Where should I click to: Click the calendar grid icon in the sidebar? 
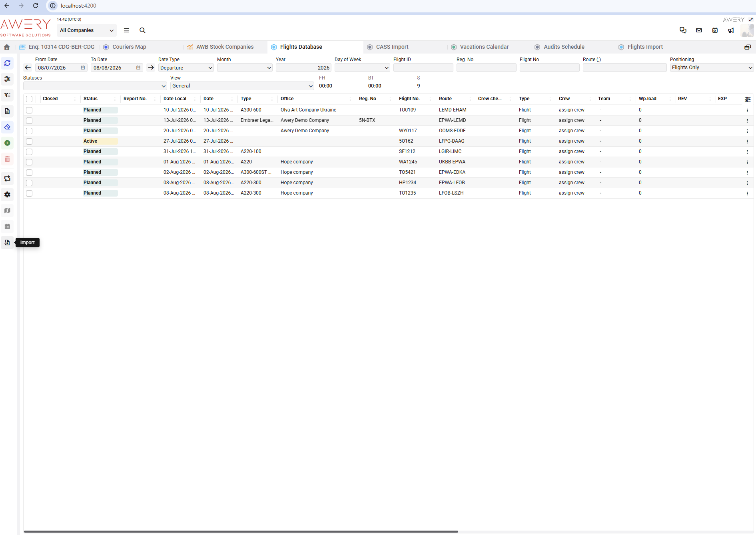[x=7, y=227]
